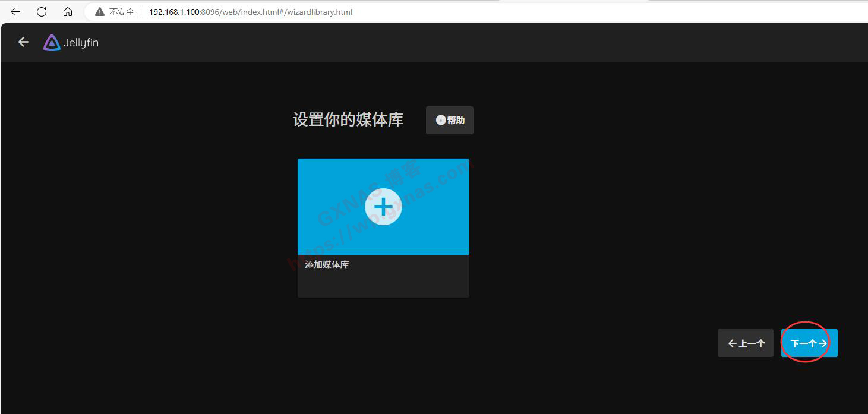Click the left arrow on 上一个 button
The image size is (868, 414).
pos(732,343)
